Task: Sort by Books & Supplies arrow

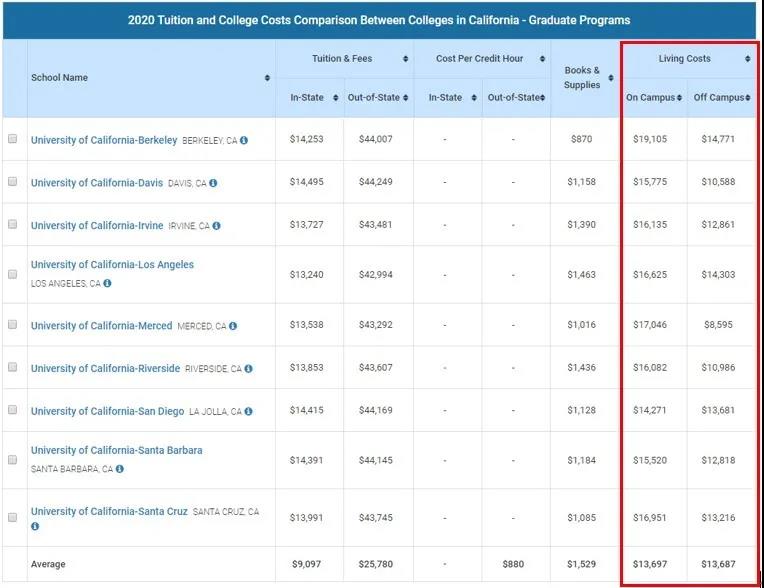Action: [x=611, y=78]
